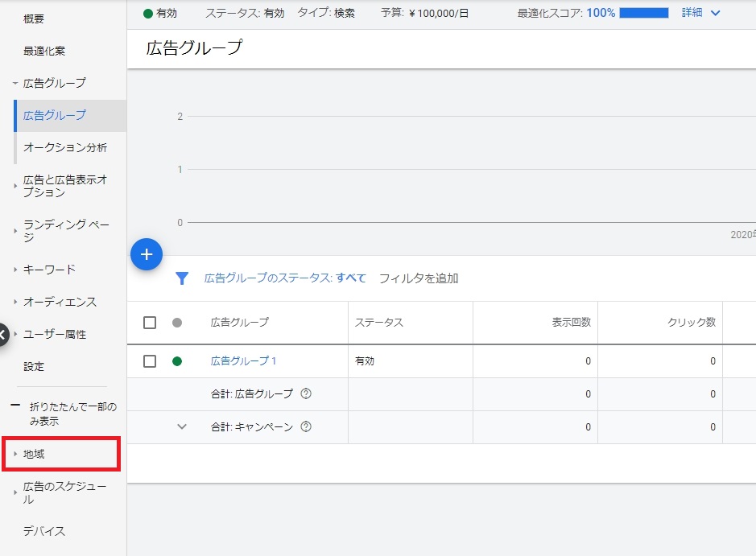756x556 pixels.
Task: Open 設定 in the side menu
Action: (x=34, y=367)
